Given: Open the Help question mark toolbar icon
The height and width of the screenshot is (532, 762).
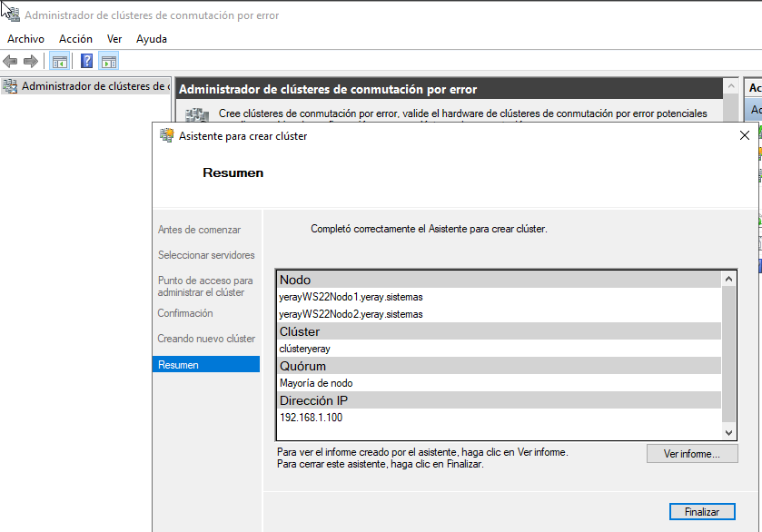Looking at the screenshot, I should 86,61.
